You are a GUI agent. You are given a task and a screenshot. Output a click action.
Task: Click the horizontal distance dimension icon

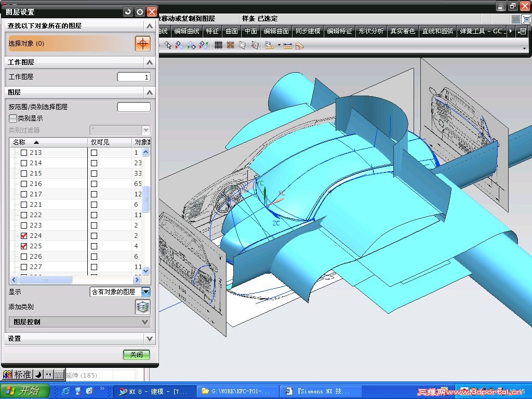point(288,45)
